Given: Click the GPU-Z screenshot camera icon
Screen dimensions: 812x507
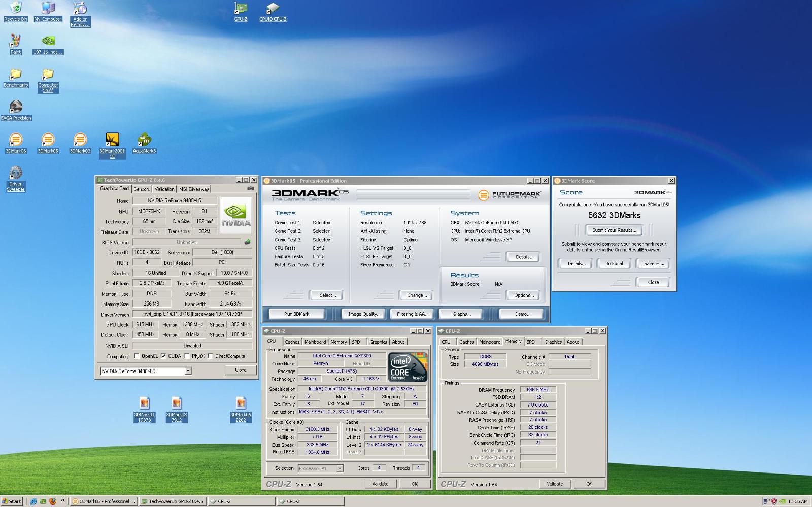Looking at the screenshot, I should pyautogui.click(x=250, y=188).
